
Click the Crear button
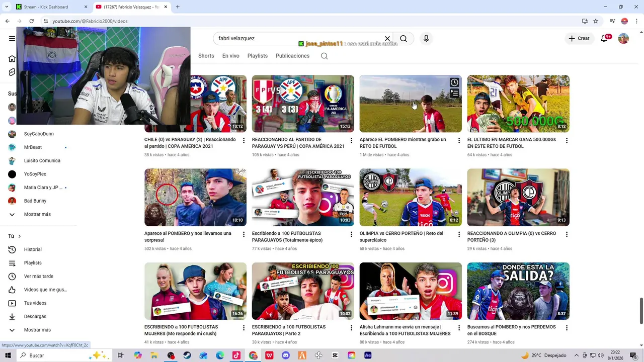[579, 39]
